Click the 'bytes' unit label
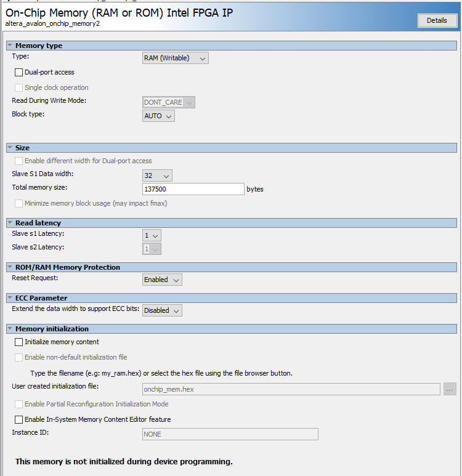The image size is (462, 476). click(x=255, y=189)
